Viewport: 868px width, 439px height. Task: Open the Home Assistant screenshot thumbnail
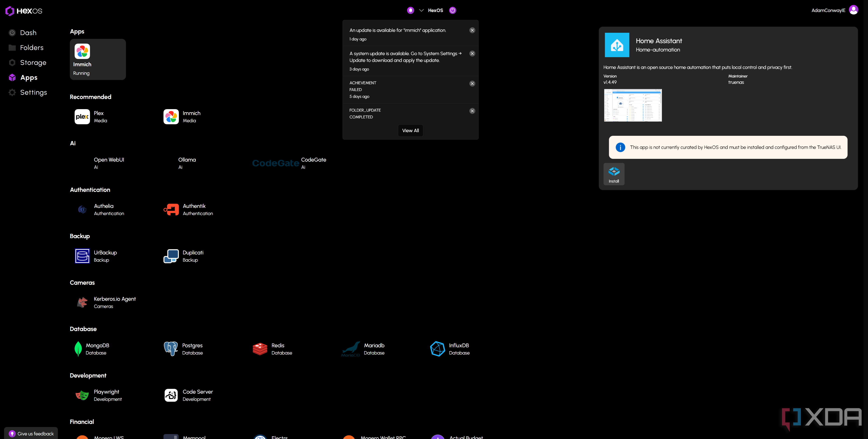(x=633, y=105)
